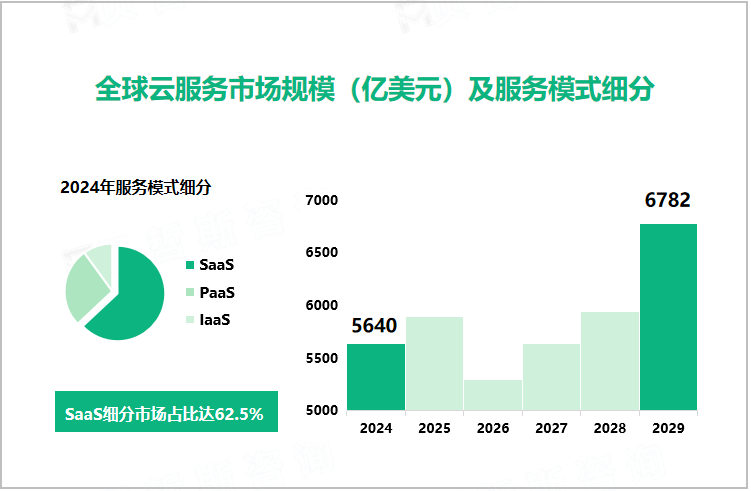Click the 2028 bar in bar chart
This screenshot has width=751, height=491.
coord(610,361)
